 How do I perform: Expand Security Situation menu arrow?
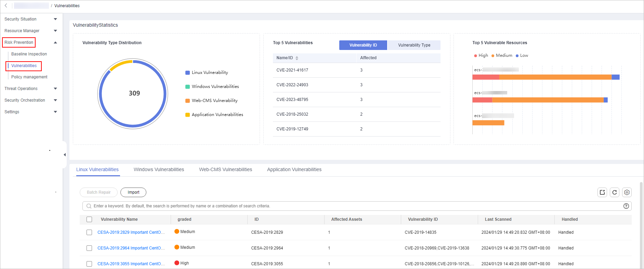(55, 19)
